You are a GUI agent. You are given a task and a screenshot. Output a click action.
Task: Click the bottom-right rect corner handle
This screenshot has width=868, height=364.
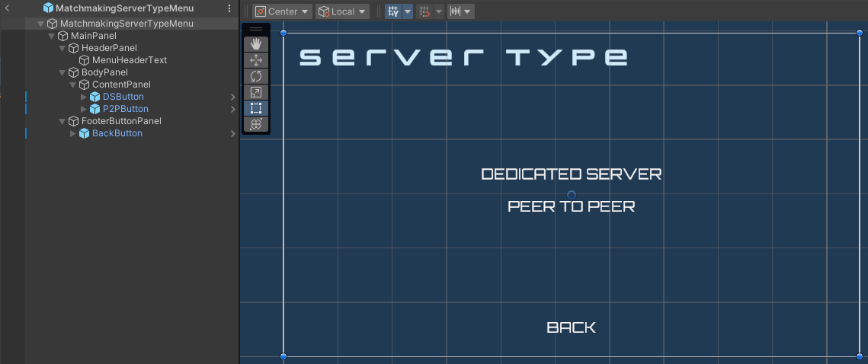(859, 356)
